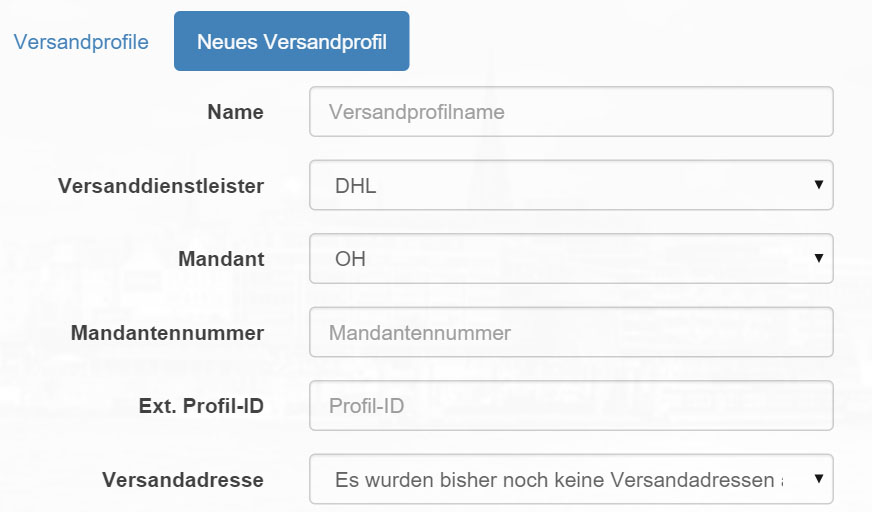
Task: Click the arrow of the OH dropdown
Action: (819, 258)
